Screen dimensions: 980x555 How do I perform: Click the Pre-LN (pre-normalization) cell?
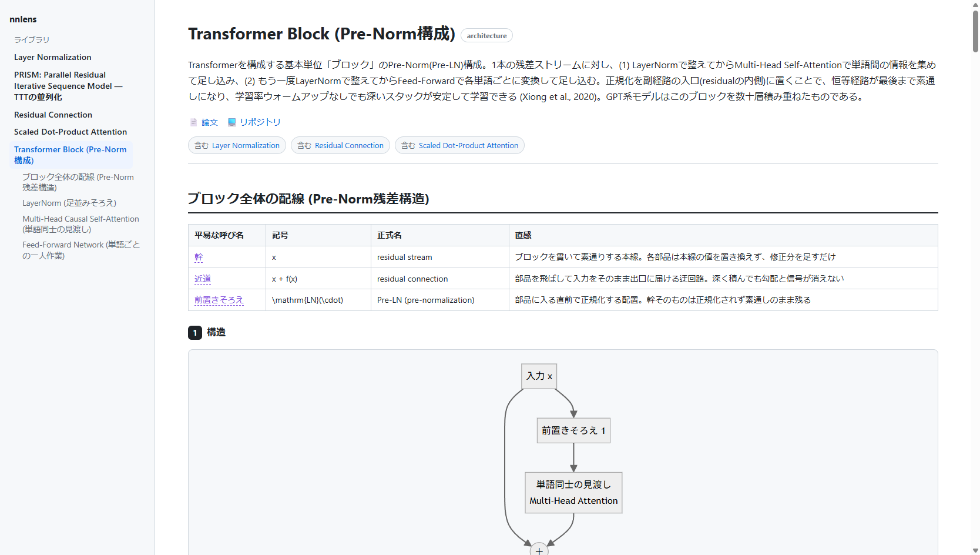(439, 300)
